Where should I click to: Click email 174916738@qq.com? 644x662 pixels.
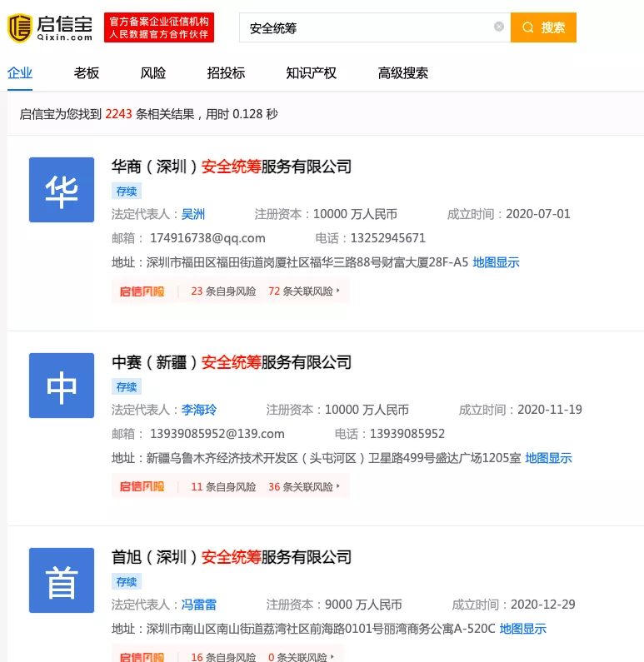207,238
